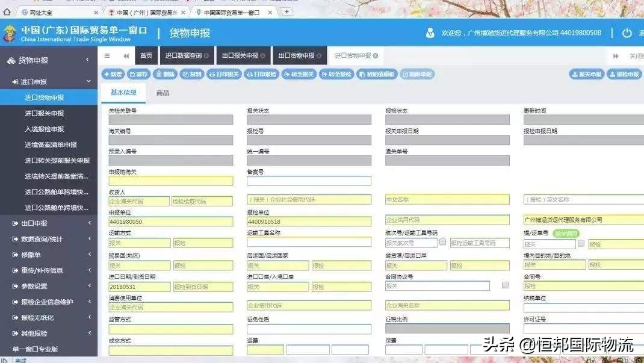Click the 进口日期 date field showing 20180531
Screen dimensions: 644x363
[x=139, y=287]
